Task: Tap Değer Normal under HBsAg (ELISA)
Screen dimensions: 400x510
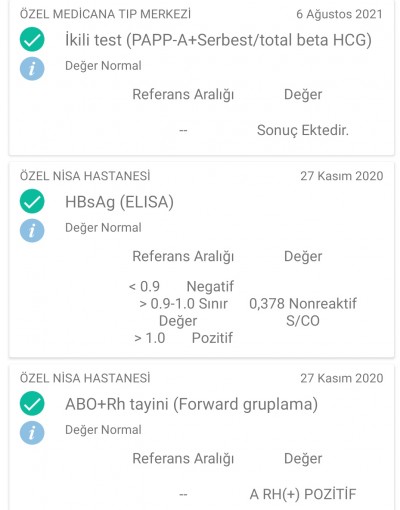Action: [103, 228]
